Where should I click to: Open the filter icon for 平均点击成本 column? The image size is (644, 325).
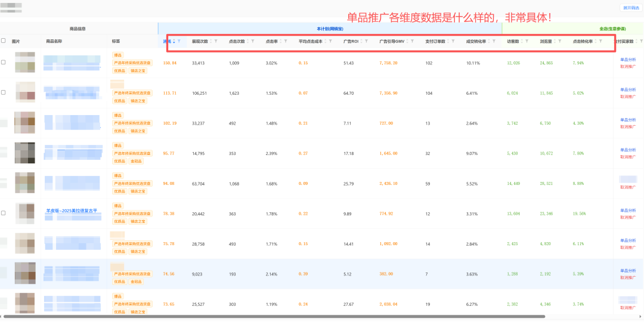[x=330, y=41]
